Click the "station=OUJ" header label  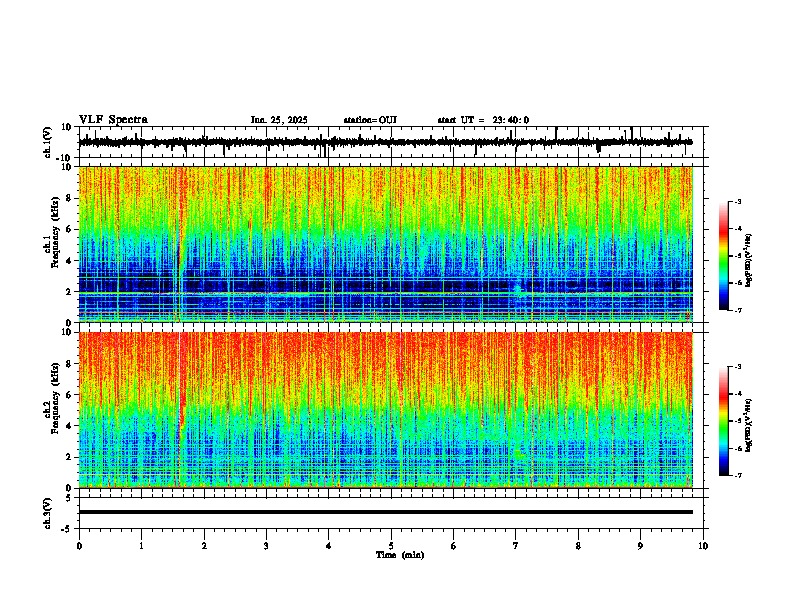click(370, 120)
